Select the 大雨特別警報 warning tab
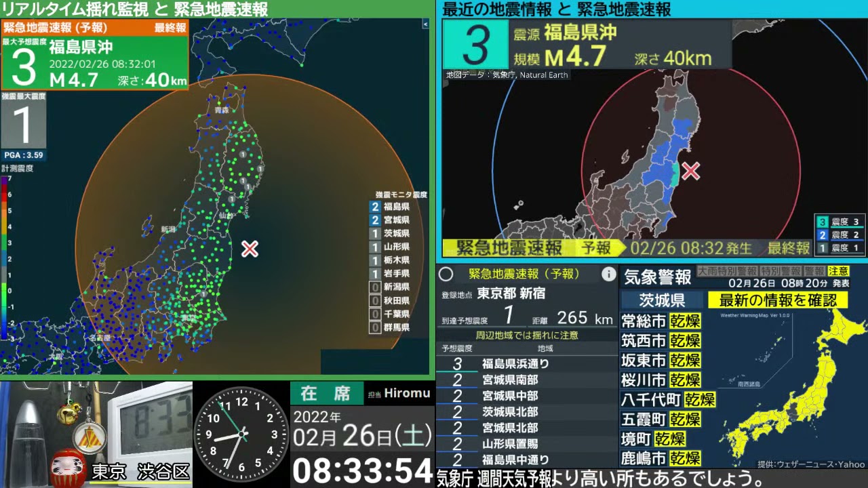868x488 pixels. click(x=724, y=271)
